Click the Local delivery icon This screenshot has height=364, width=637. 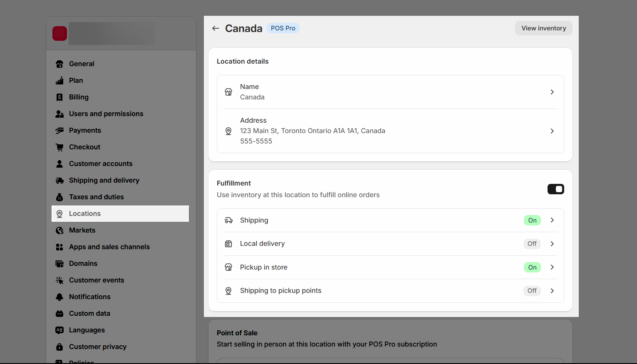tap(228, 244)
